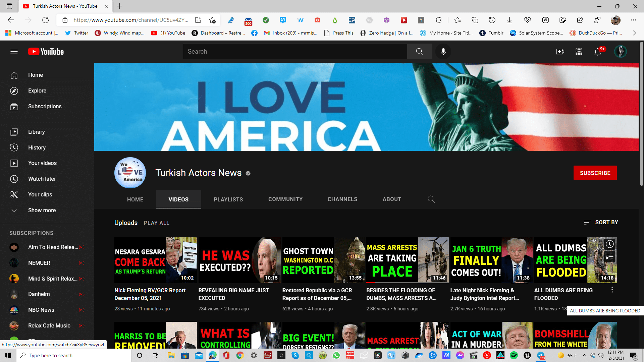The image size is (644, 362).
Task: Switch to the ABOUT tab
Action: [x=392, y=199]
